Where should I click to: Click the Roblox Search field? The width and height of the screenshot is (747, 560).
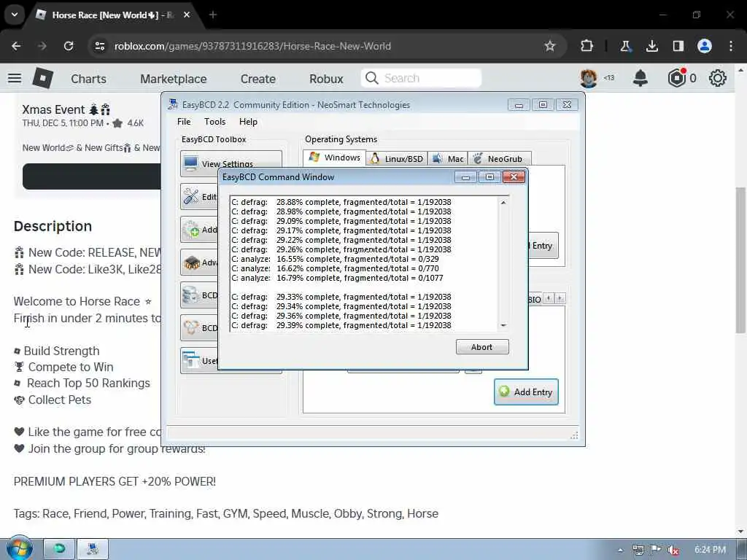421,77
